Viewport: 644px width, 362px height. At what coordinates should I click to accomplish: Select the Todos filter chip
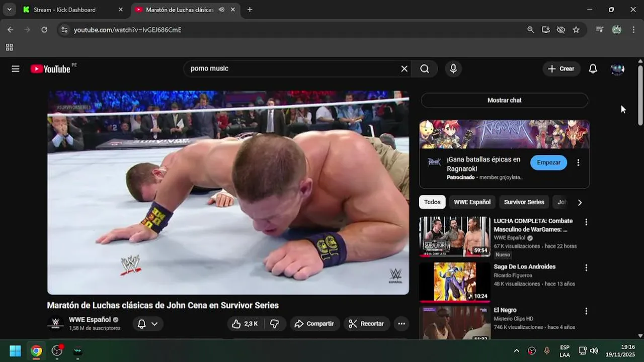[432, 202]
